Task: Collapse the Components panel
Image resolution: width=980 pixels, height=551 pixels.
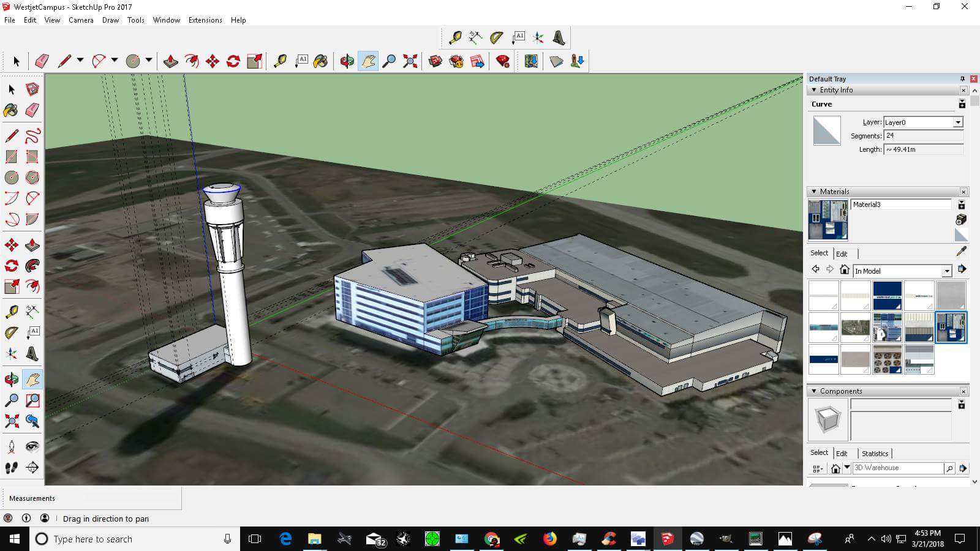Action: 814,391
